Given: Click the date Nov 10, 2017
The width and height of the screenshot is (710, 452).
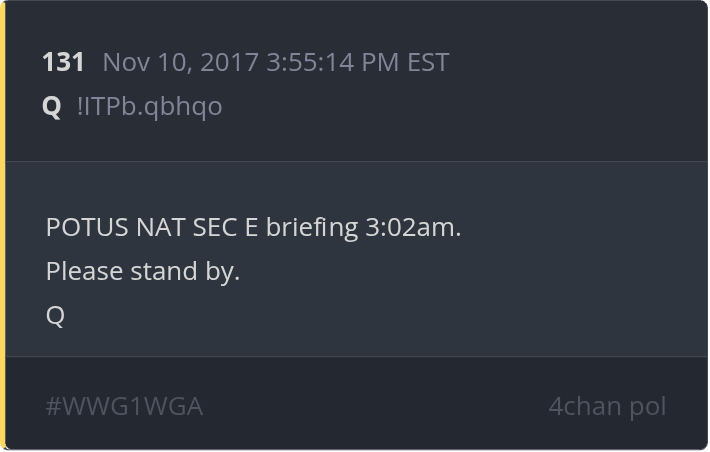Looking at the screenshot, I should click(x=181, y=62).
